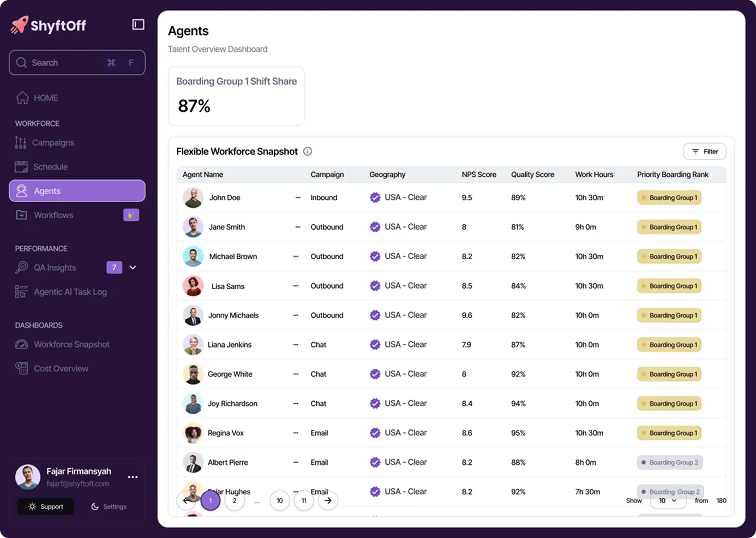756x538 pixels.
Task: Open QA Insights in the sidebar
Action: coord(55,267)
